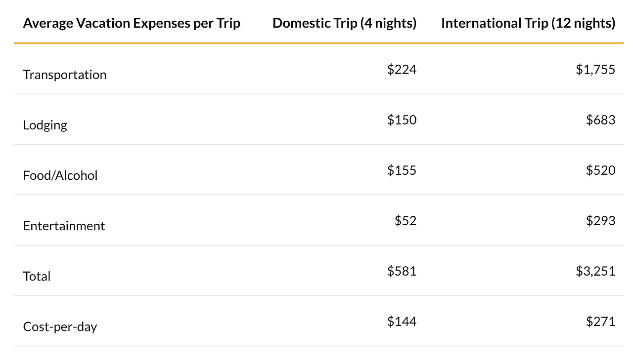This screenshot has height=364, width=633.
Task: Click the "International Trip (12 nights)" column header
Action: [528, 23]
